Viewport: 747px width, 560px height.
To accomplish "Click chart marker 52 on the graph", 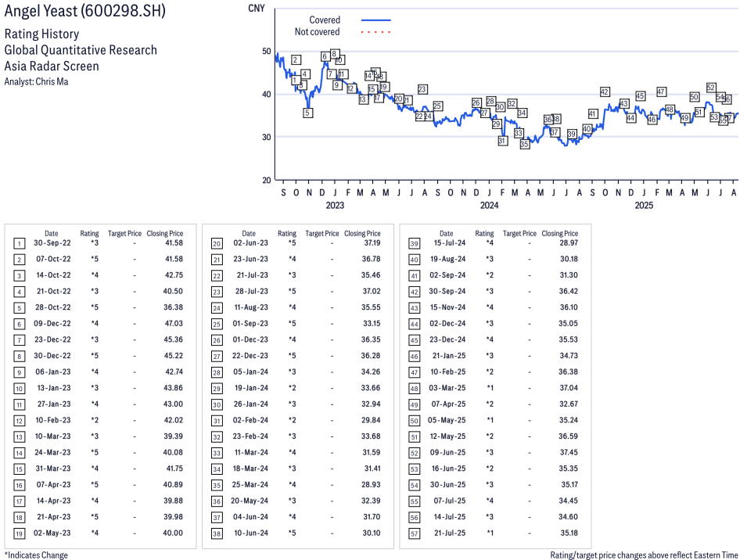I will click(711, 88).
